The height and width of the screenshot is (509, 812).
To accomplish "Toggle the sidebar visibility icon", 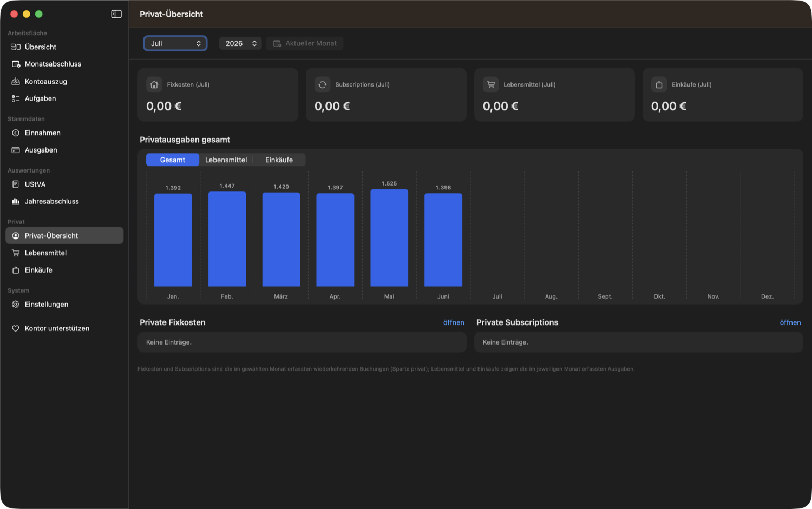I will [116, 14].
